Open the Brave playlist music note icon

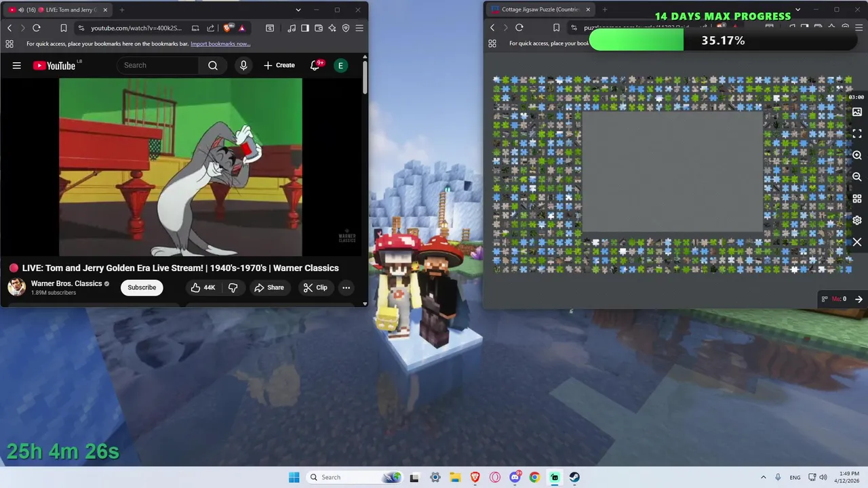point(292,28)
